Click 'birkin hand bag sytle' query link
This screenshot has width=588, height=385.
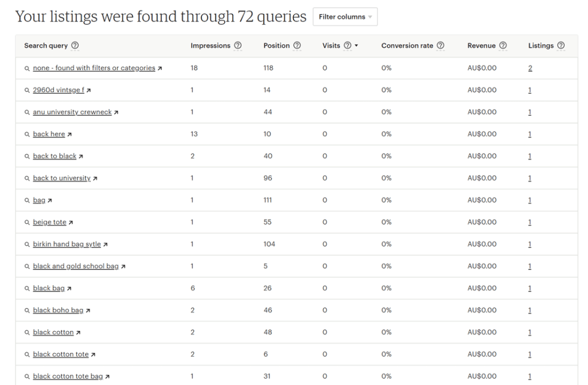click(67, 244)
